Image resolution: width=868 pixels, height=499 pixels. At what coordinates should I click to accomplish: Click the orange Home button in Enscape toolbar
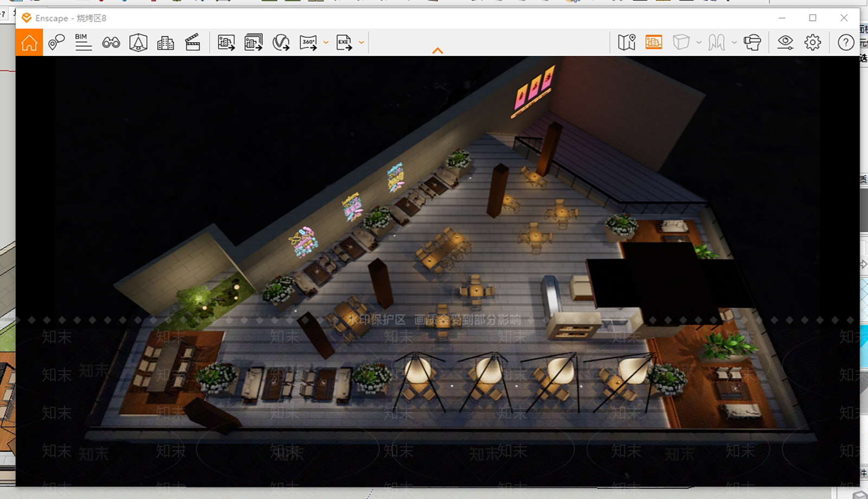pyautogui.click(x=29, y=42)
